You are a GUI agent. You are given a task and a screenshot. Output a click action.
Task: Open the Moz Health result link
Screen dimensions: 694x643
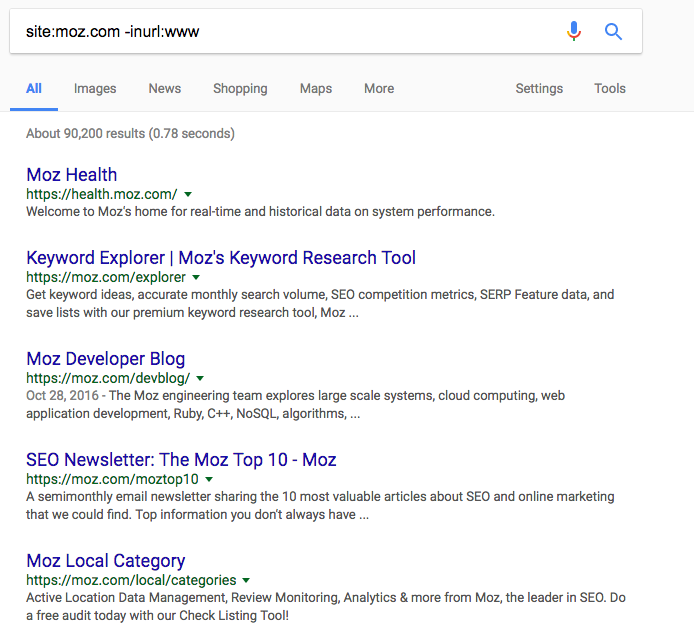(x=72, y=175)
